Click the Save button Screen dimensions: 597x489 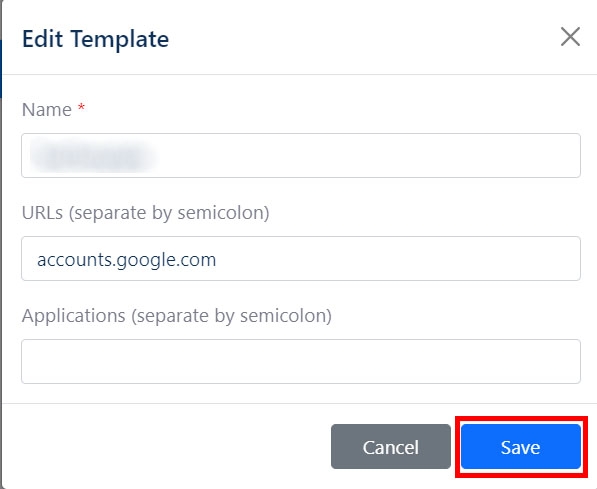point(520,447)
